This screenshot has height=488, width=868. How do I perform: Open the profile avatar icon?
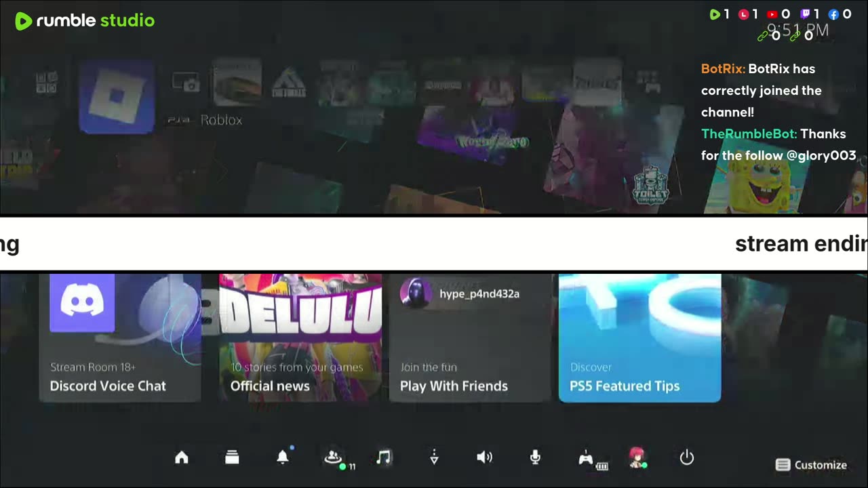[636, 457]
